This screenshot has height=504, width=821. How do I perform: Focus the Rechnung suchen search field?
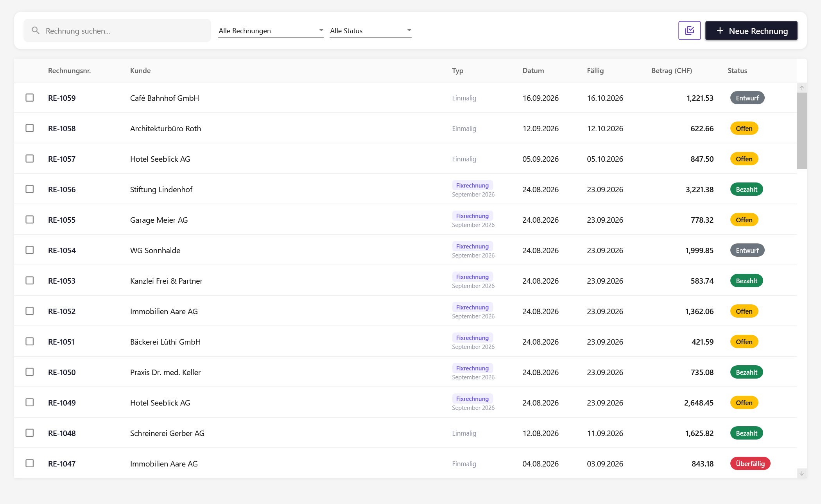click(117, 30)
